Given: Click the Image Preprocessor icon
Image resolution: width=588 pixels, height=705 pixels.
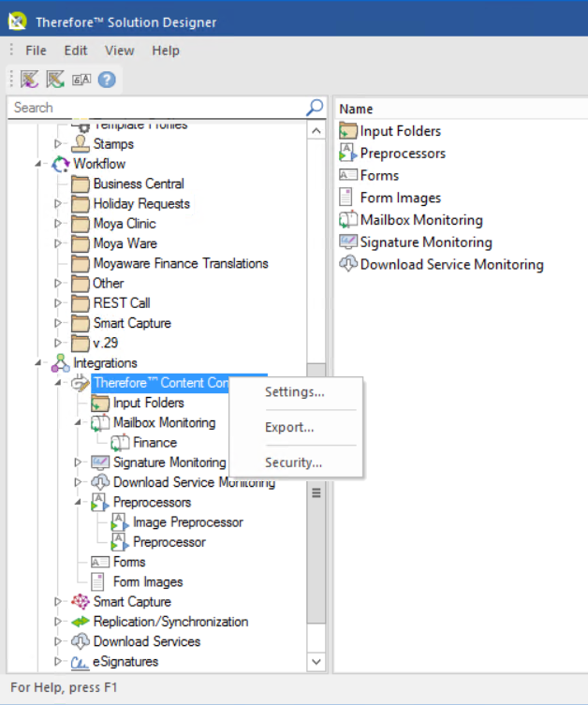Looking at the screenshot, I should click(120, 522).
